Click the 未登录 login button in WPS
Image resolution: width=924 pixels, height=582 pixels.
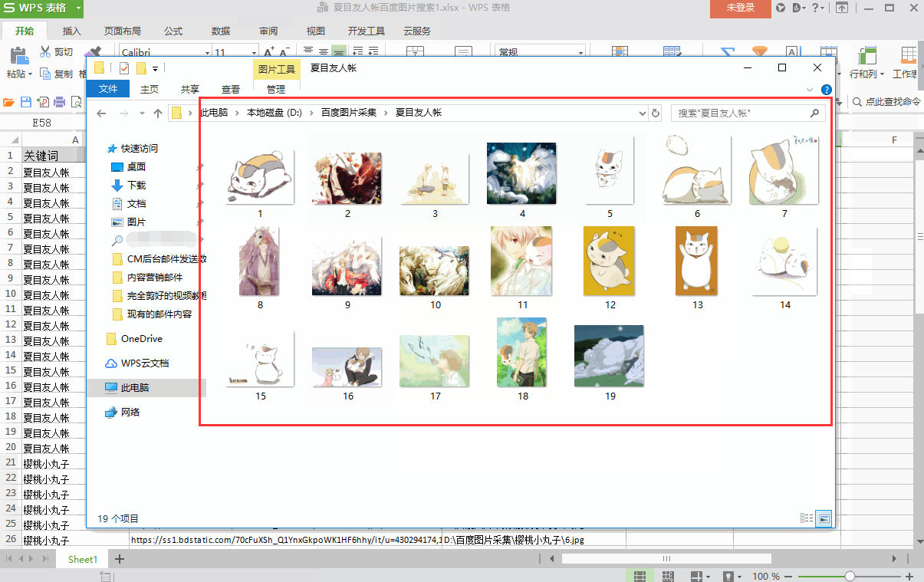coord(740,8)
